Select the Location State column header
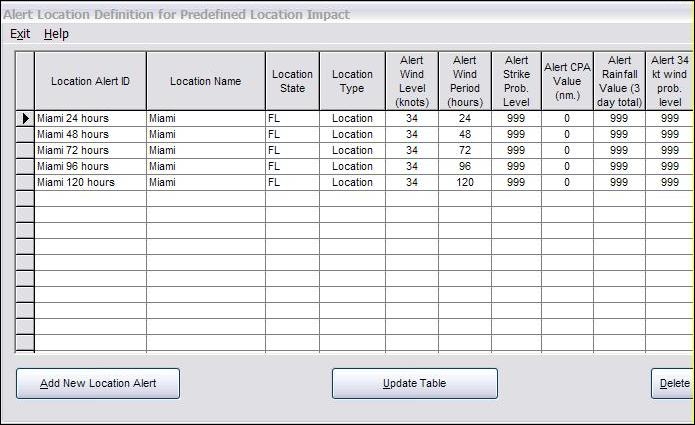Screen dimensions: 695x425 292,81
